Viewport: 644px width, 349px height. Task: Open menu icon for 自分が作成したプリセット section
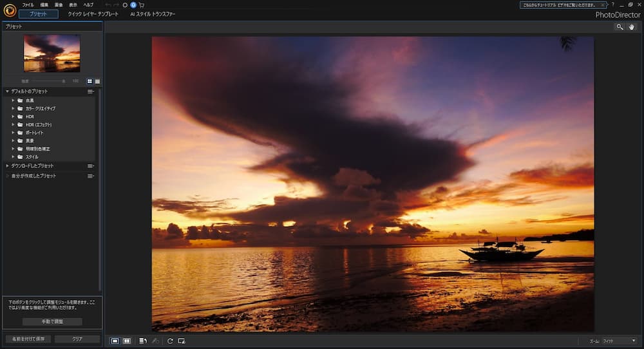coord(91,176)
